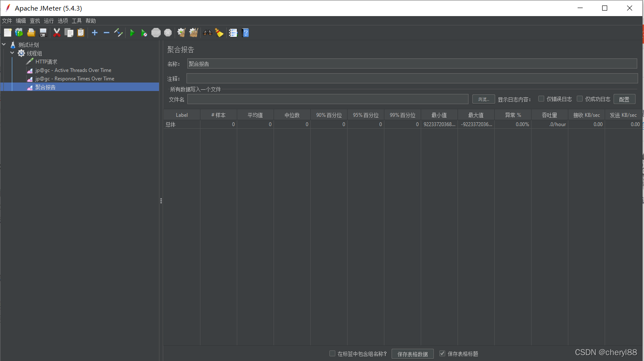This screenshot has width=644, height=361.
Task: Click the Paste clipboard icon
Action: point(81,33)
